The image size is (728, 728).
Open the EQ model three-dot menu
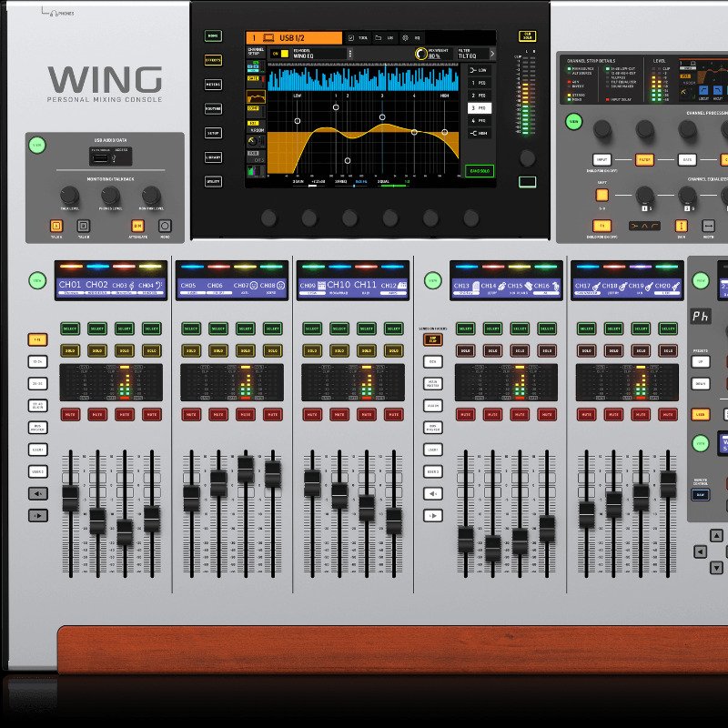pos(349,54)
